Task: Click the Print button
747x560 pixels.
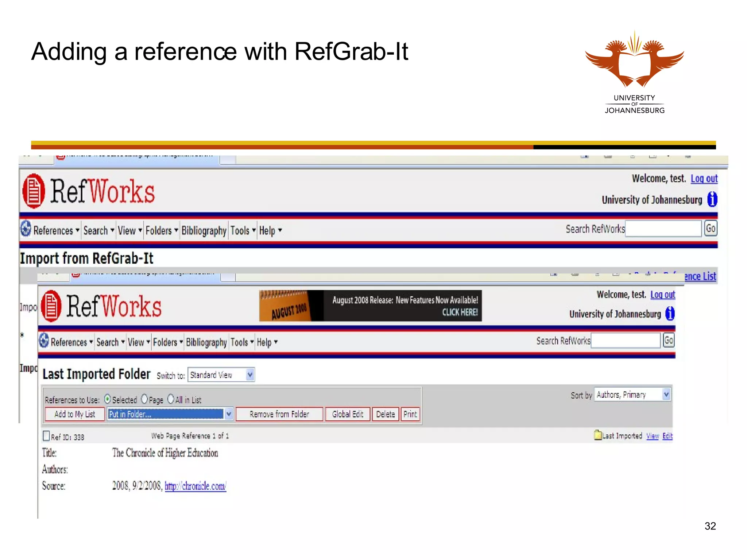Action: pos(410,414)
